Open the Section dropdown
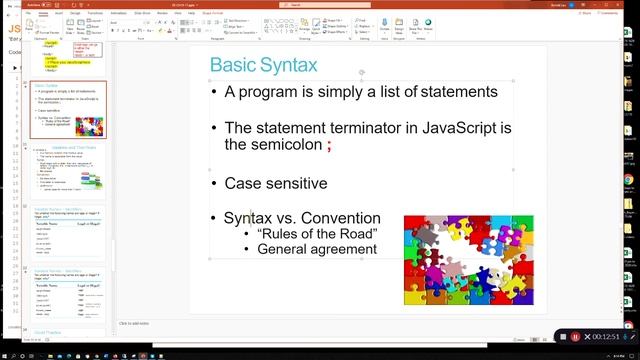 [95, 32]
